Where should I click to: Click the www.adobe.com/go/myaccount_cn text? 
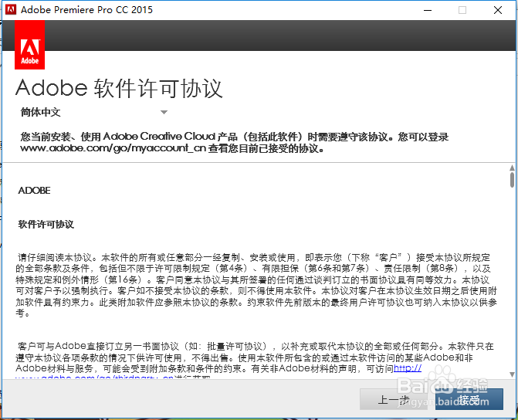pyautogui.click(x=113, y=148)
